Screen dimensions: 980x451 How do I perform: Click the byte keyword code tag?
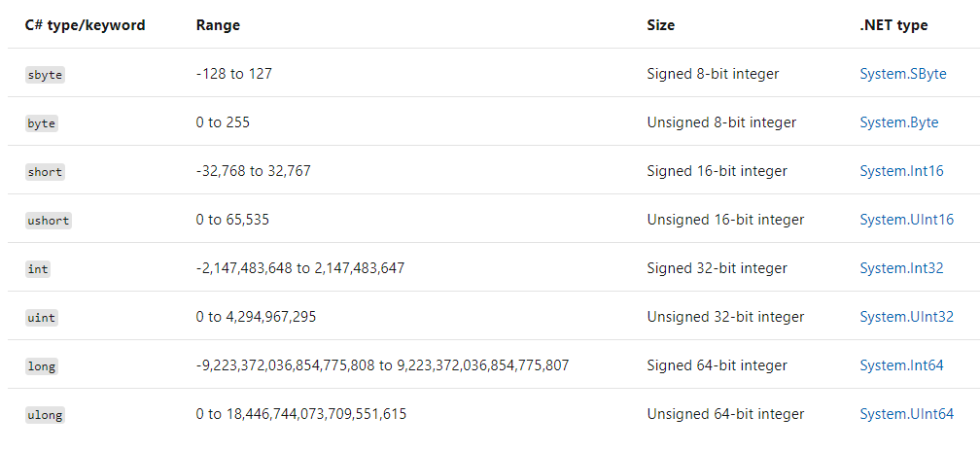[x=41, y=123]
